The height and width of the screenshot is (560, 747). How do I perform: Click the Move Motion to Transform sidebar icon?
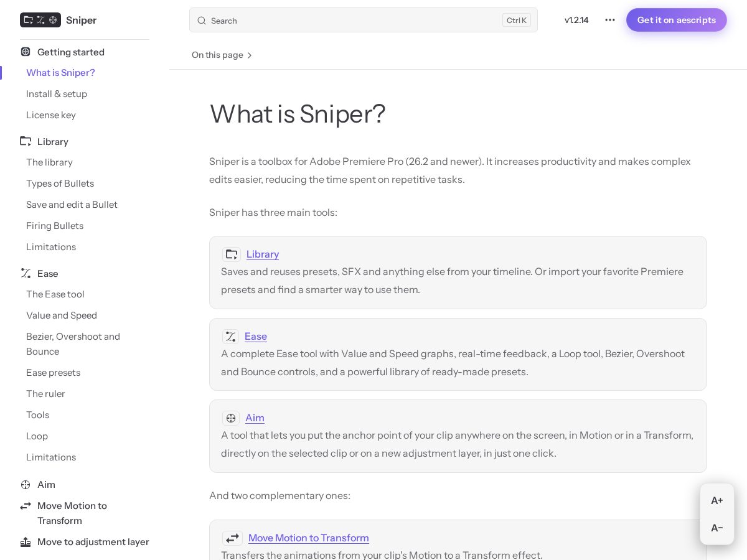(x=26, y=505)
